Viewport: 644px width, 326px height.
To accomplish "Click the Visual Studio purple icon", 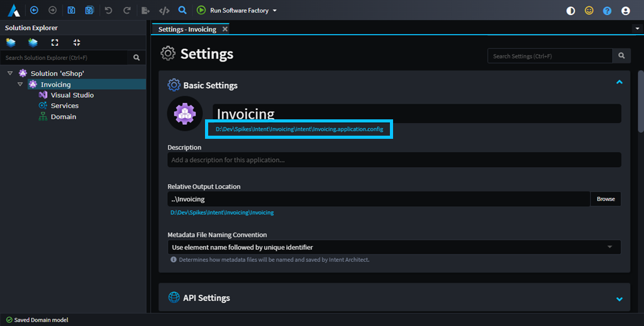I will (43, 95).
